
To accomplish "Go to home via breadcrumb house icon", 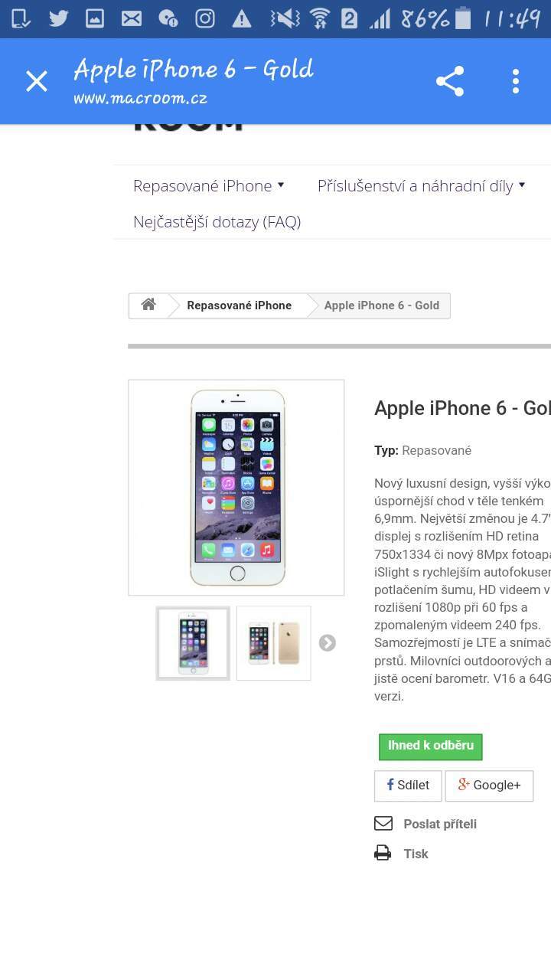I will 148,305.
